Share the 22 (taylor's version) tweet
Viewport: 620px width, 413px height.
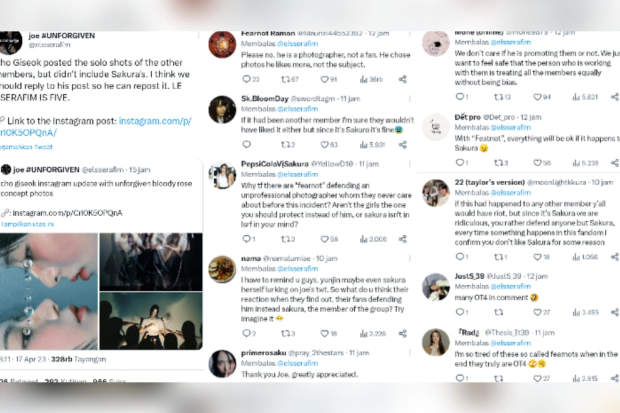click(x=614, y=257)
